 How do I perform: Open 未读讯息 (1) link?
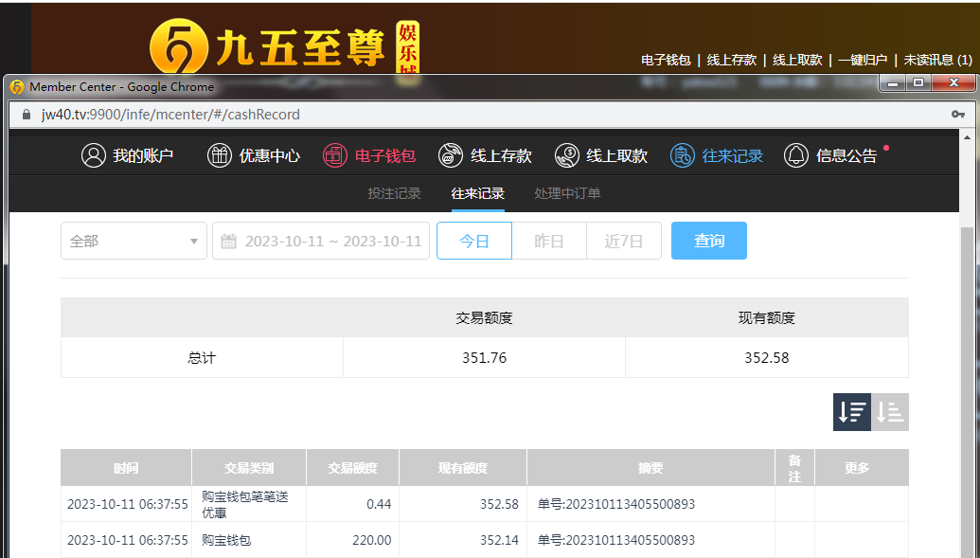pyautogui.click(x=938, y=60)
